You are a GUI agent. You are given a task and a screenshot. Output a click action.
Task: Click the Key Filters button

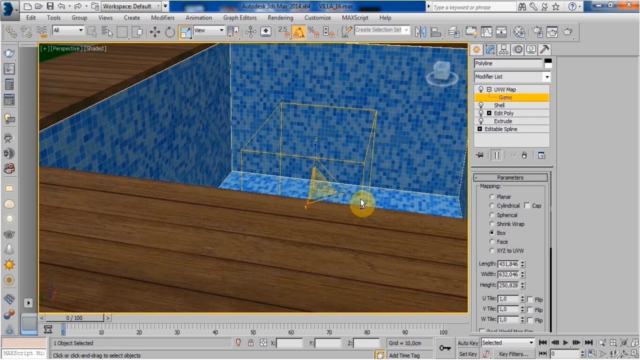tap(513, 354)
